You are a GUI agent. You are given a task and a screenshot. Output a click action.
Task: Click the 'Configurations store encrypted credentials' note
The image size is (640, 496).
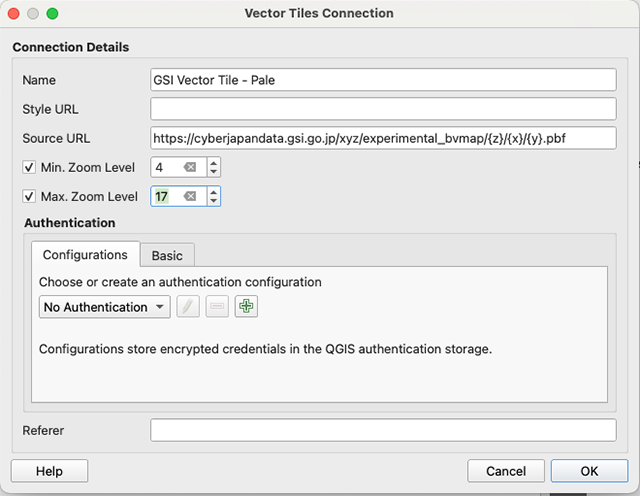[x=265, y=349]
